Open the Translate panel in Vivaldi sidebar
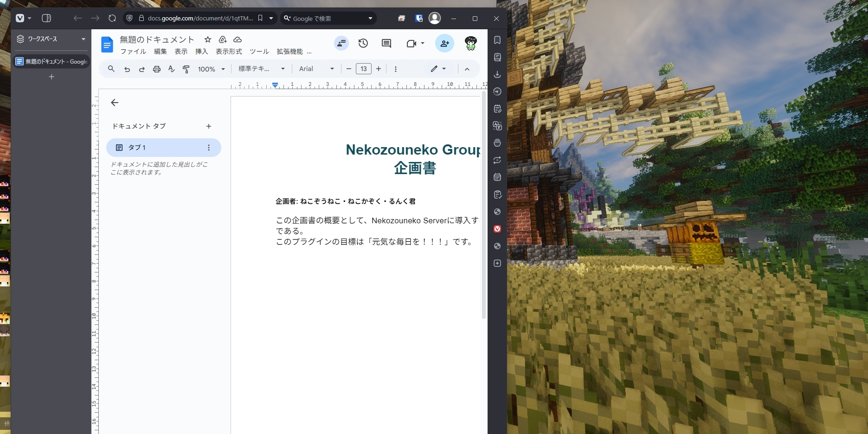868x434 pixels. coord(497,126)
